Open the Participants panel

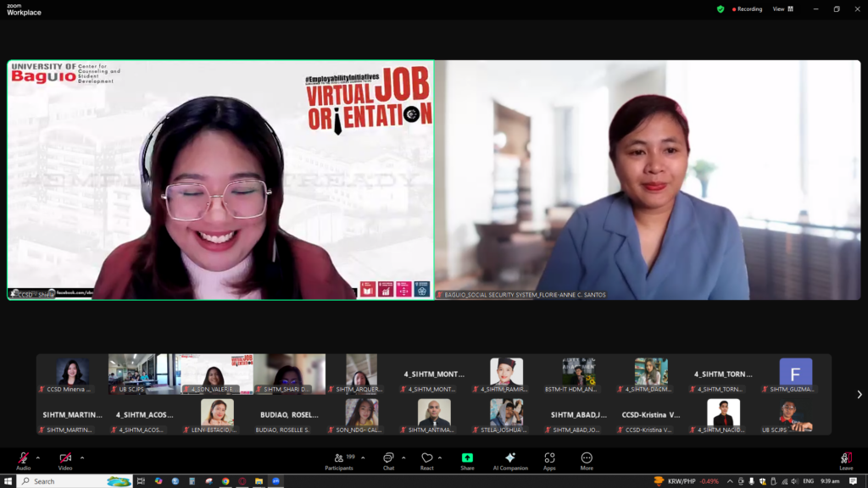(339, 460)
